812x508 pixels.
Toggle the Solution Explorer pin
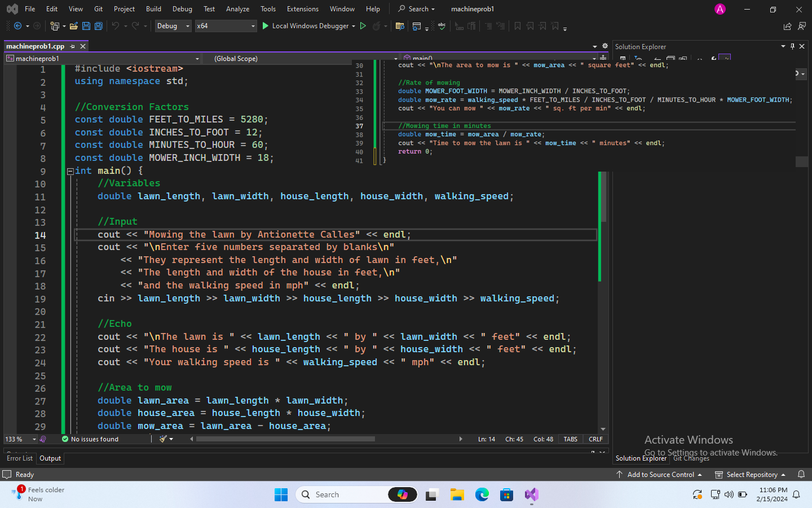click(x=792, y=46)
